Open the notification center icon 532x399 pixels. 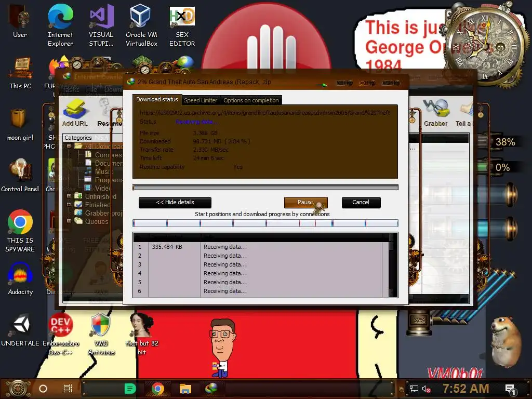511,389
